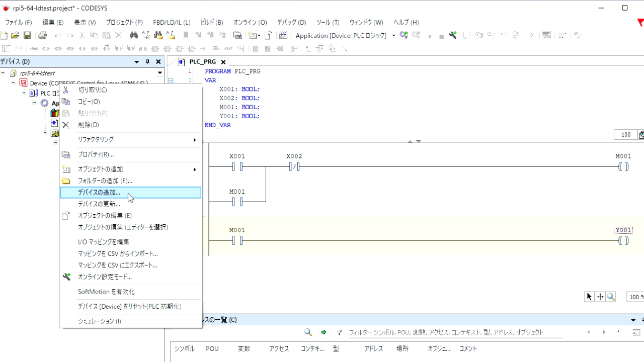This screenshot has width=644, height=362.
Task: Print using the printer icon
Action: pos(43,35)
